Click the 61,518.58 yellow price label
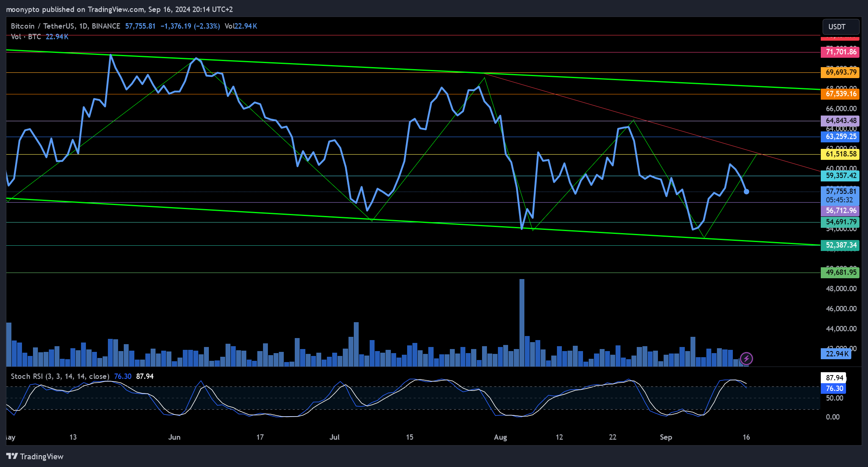Screen dimensions: 868x467 pos(840,154)
